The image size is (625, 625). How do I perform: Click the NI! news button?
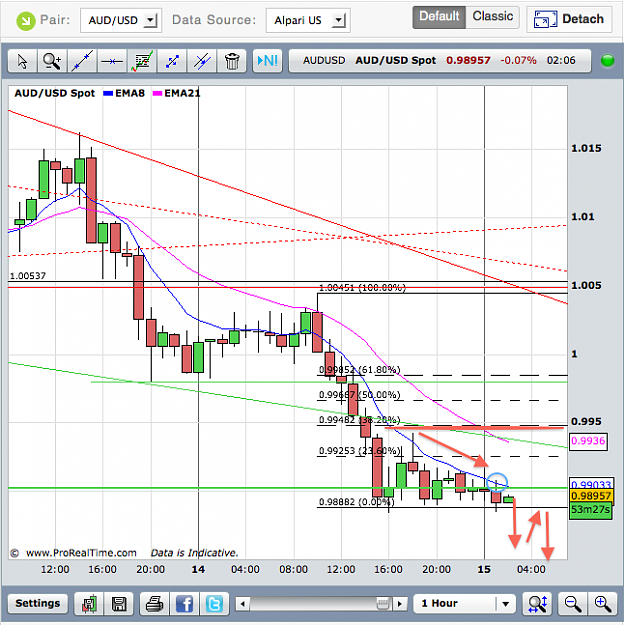267,61
